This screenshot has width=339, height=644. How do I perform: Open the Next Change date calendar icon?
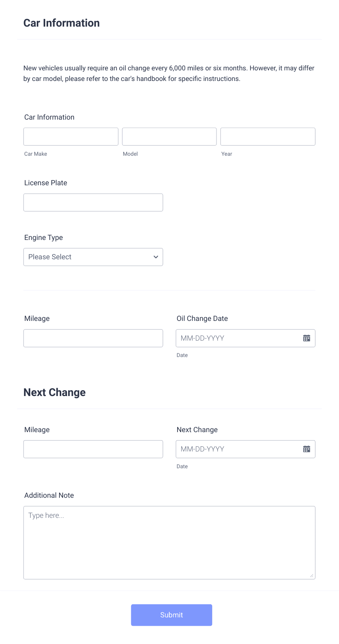coord(307,449)
